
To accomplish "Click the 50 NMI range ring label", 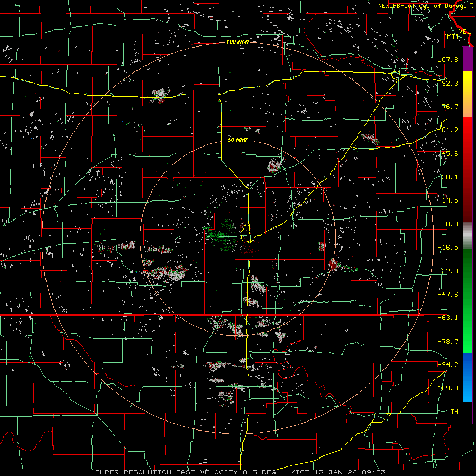I will [237, 140].
